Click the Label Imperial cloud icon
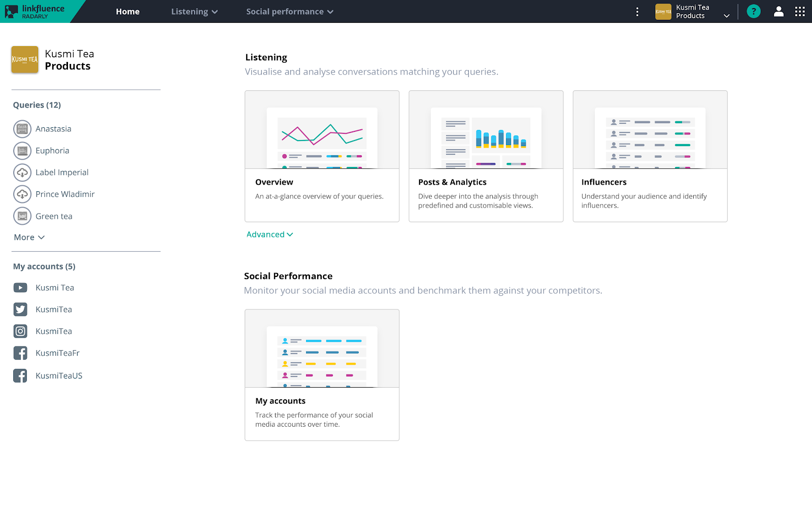The width and height of the screenshot is (812, 519). point(22,172)
